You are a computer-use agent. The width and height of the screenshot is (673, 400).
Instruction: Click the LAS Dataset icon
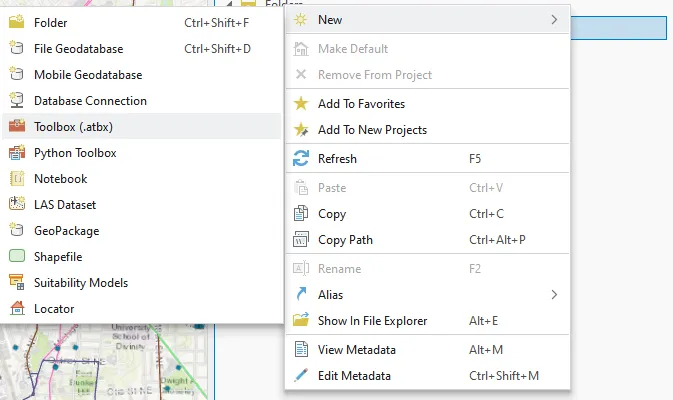click(16, 205)
